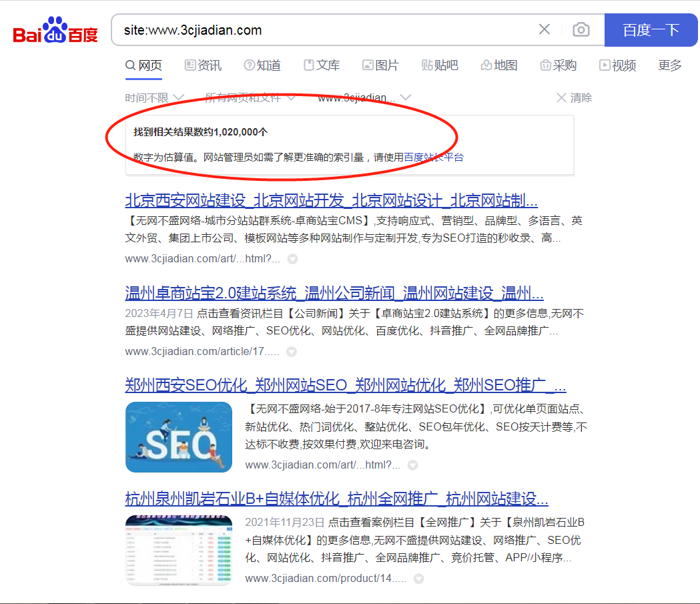700x604 pixels.
Task: Open the 地图 tab
Action: pyautogui.click(x=499, y=65)
